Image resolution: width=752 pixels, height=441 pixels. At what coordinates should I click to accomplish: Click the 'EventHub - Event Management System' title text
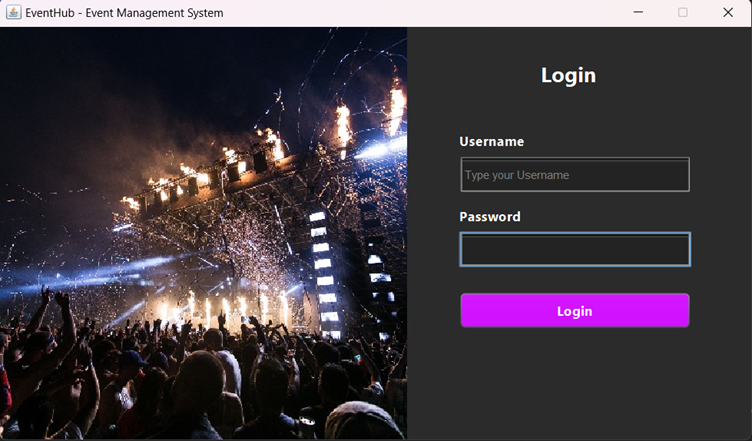(124, 13)
